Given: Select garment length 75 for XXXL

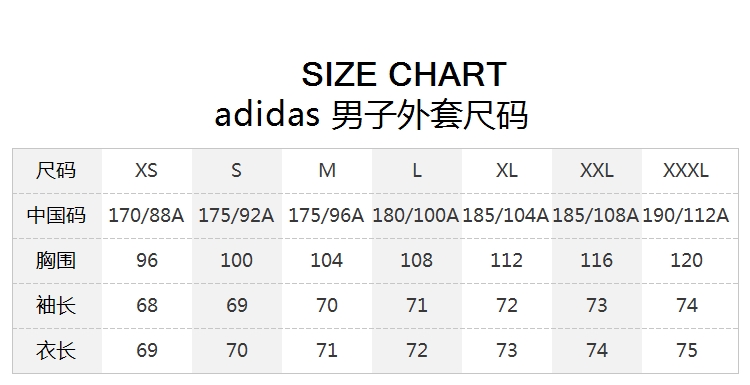Looking at the screenshot, I should 687,350.
